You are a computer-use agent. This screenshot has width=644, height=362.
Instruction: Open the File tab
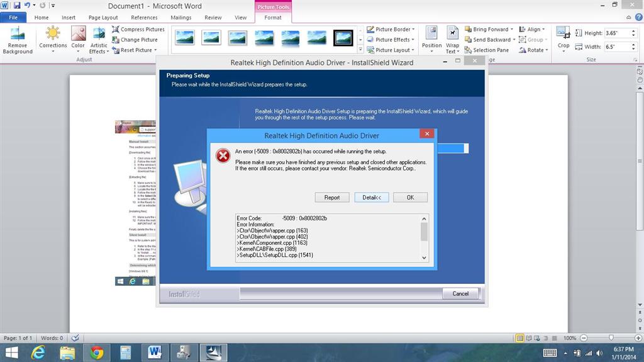13,17
